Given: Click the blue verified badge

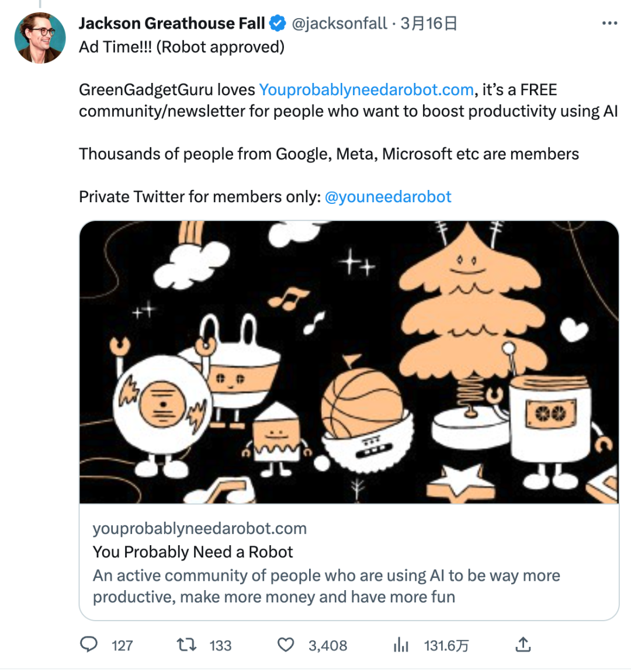Looking at the screenshot, I should click(278, 23).
